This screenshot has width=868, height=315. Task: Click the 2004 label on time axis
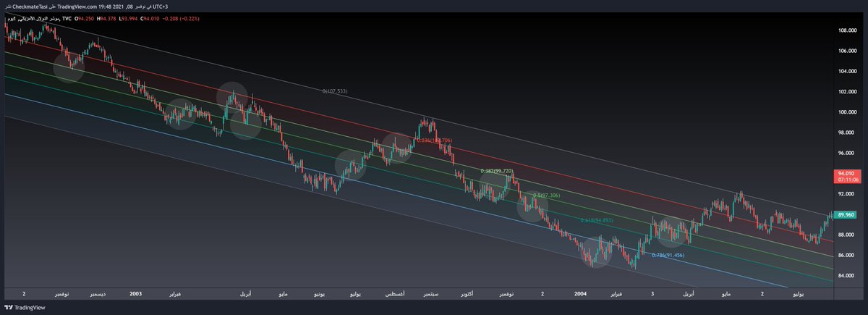579,294
